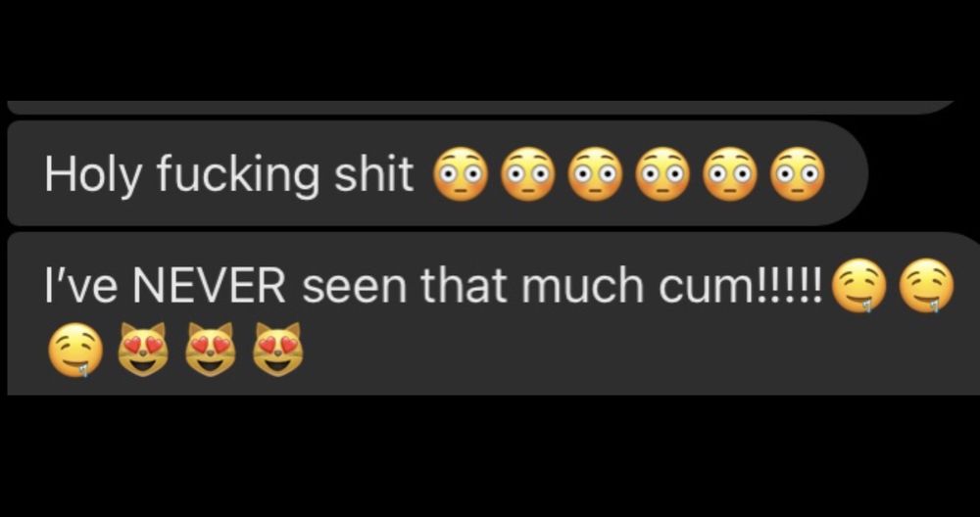Viewport: 980px width, 517px height.
Task: Click the first heart-eyes cat emoji
Action: (142, 350)
